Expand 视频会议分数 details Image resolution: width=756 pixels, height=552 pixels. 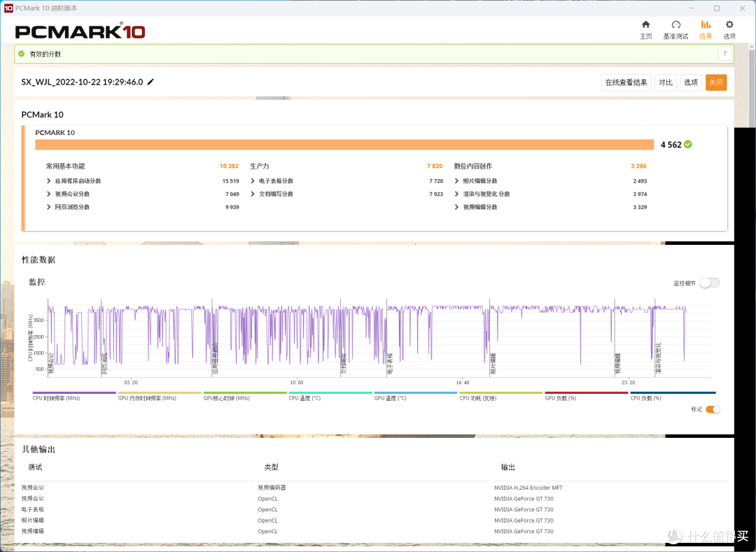[x=49, y=194]
